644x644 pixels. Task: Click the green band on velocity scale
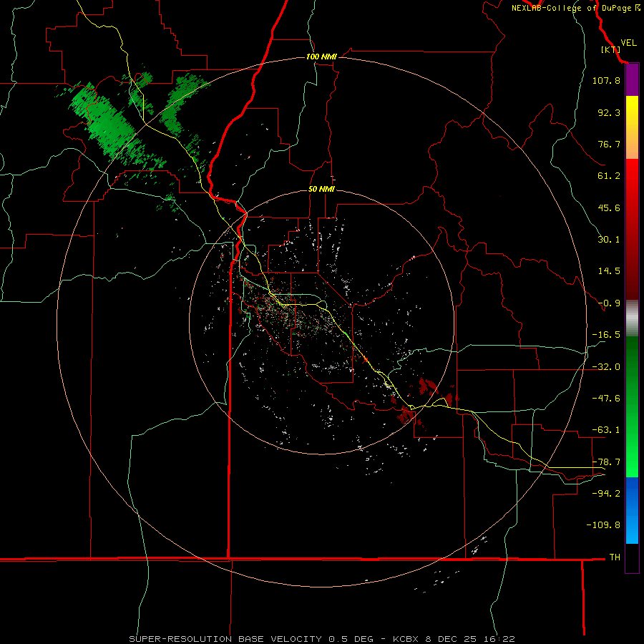(x=632, y=406)
